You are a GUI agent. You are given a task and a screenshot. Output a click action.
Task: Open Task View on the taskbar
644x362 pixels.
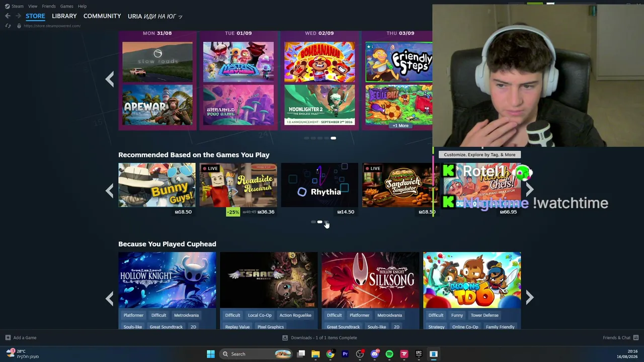coord(301,354)
